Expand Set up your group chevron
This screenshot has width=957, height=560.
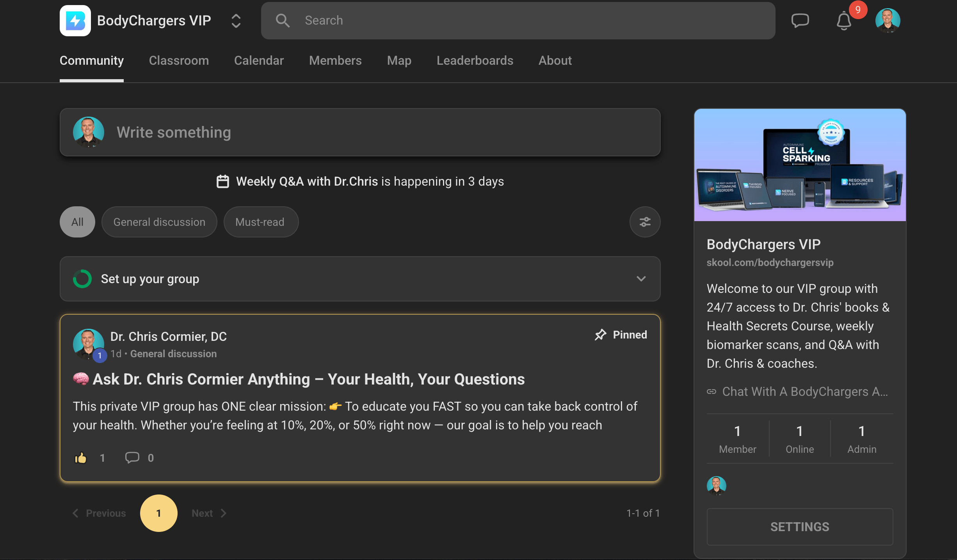coord(641,279)
